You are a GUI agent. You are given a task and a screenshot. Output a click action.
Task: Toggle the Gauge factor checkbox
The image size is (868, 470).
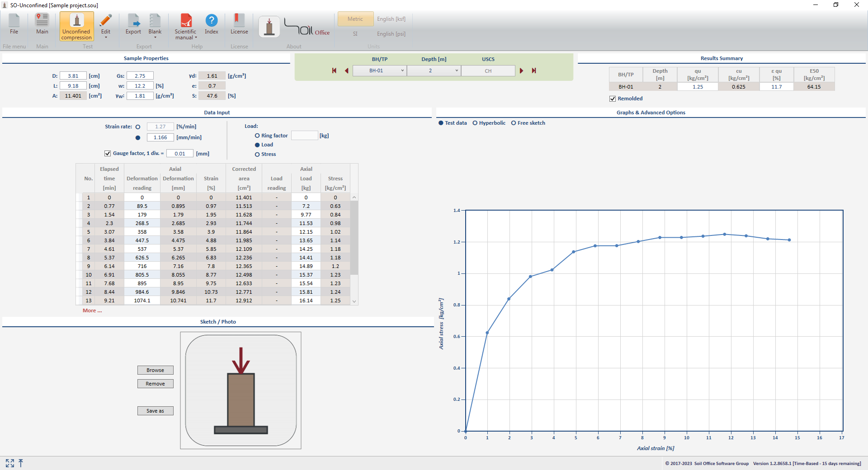click(108, 154)
